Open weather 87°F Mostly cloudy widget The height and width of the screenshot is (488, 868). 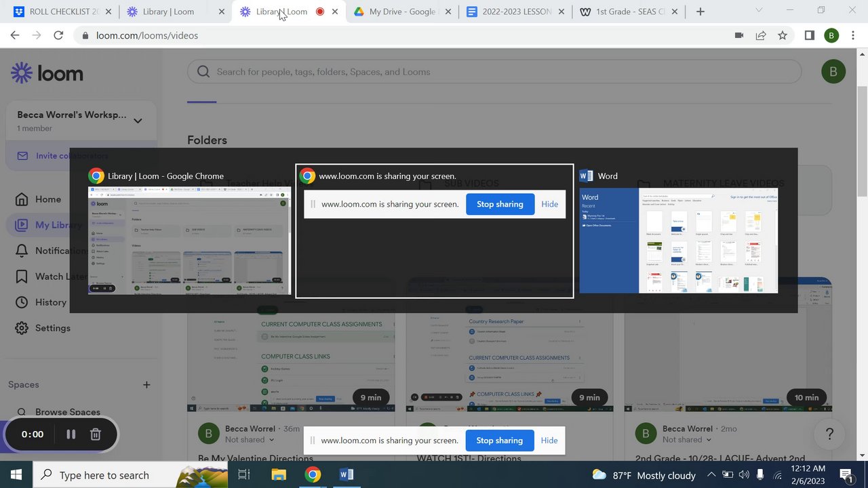pyautogui.click(x=644, y=475)
